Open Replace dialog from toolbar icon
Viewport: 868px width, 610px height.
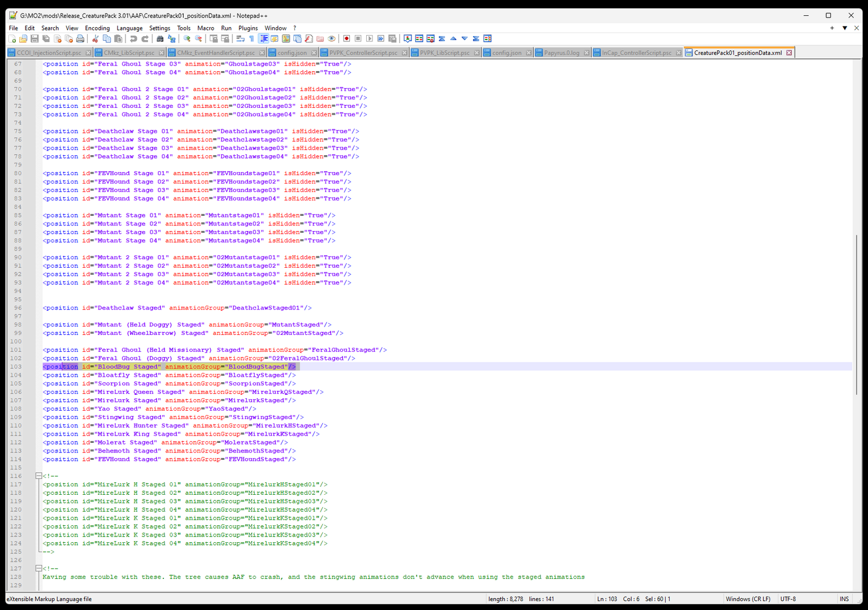coord(172,39)
